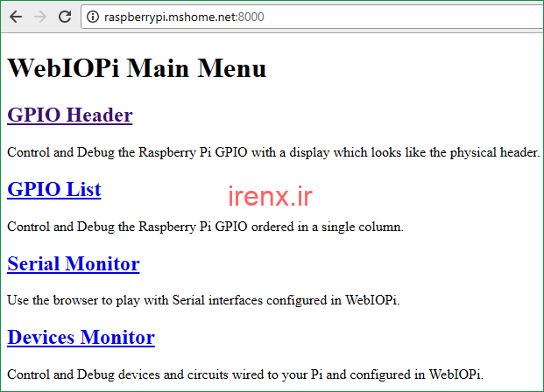
Task: Click the port number 8000 in the URL
Action: pos(251,17)
